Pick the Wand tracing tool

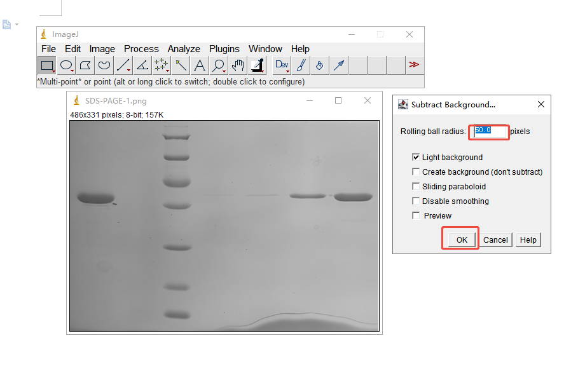pos(181,65)
